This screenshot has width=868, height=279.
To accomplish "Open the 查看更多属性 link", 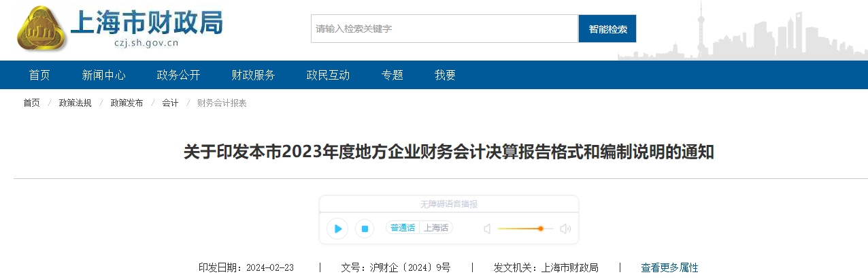I will click(x=669, y=267).
